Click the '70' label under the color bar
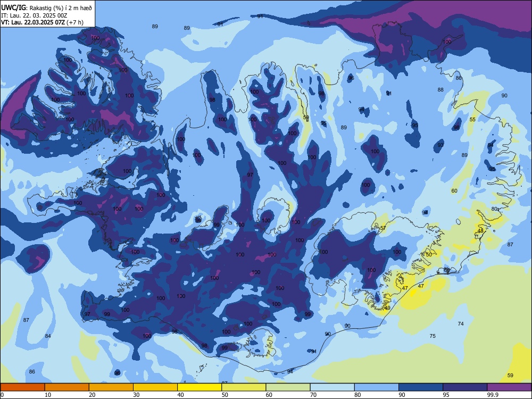Image resolution: width=532 pixels, height=399 pixels. 313,395
